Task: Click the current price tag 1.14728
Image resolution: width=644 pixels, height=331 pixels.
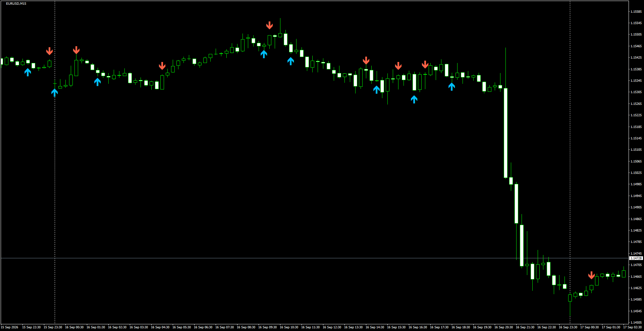Action: click(x=636, y=258)
